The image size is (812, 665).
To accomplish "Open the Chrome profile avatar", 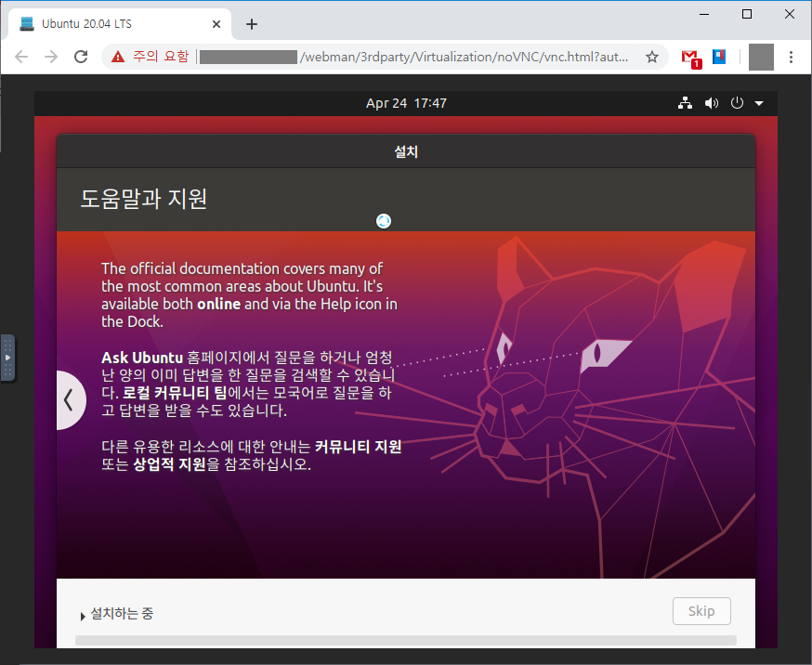I will click(761, 57).
